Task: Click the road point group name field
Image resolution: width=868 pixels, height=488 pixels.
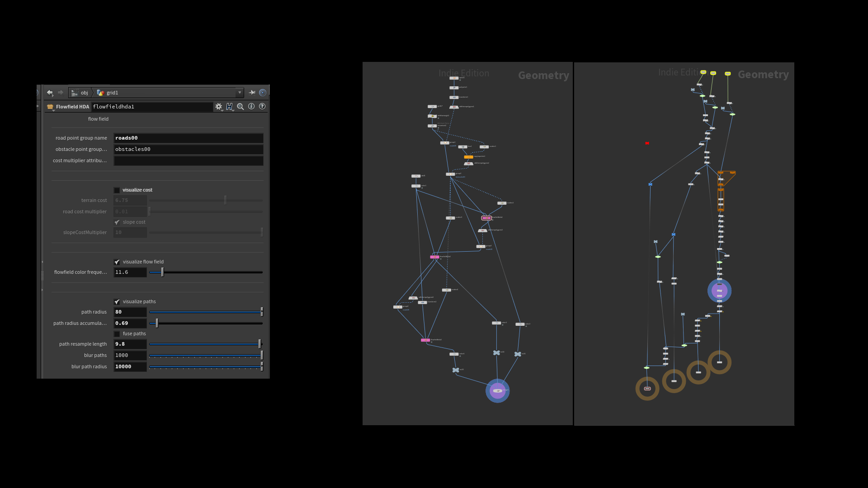Action: [x=188, y=138]
